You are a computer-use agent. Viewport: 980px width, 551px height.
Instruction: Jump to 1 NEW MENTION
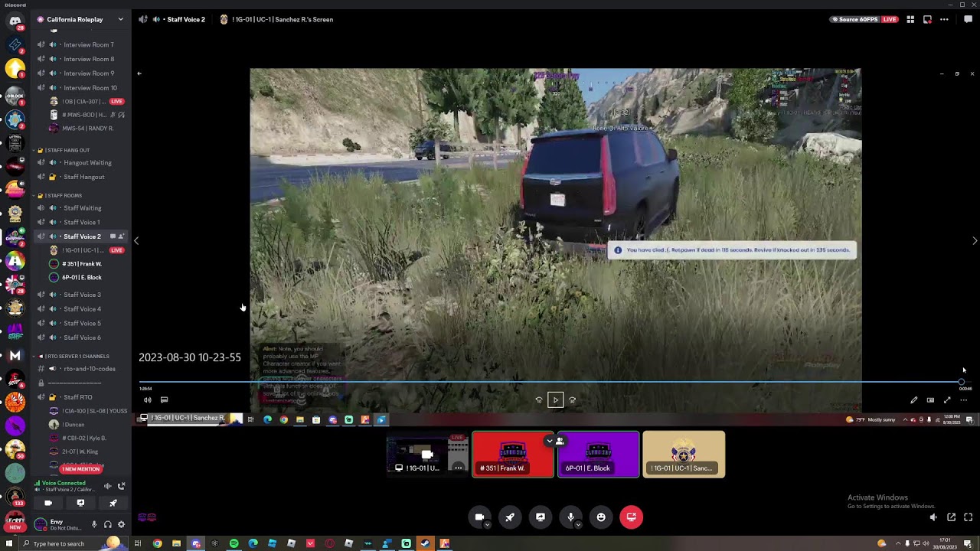tap(81, 468)
